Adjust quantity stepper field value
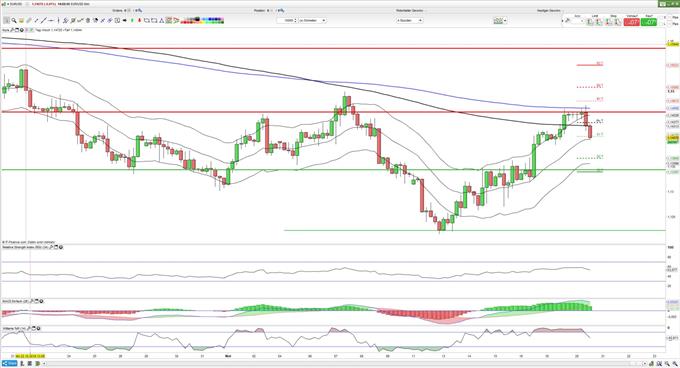The width and height of the screenshot is (680, 368). pos(287,20)
